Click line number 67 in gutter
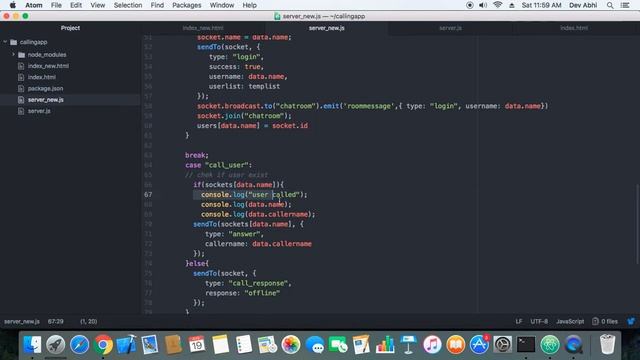This screenshot has width=640, height=360. click(148, 195)
